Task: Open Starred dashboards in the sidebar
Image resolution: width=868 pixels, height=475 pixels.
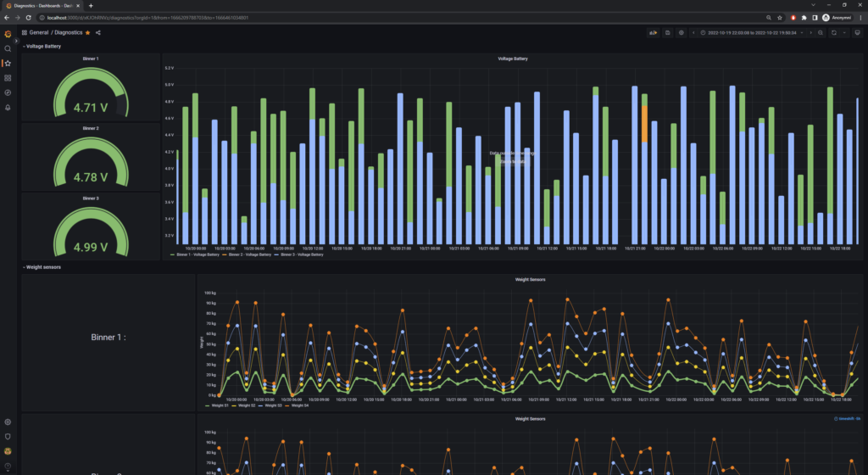Action: tap(8, 63)
